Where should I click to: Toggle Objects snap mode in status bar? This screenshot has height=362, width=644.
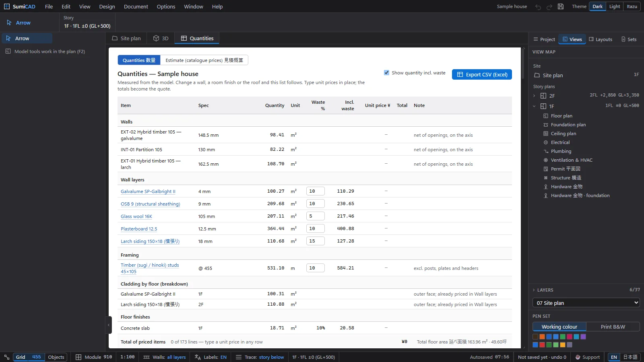click(56, 357)
